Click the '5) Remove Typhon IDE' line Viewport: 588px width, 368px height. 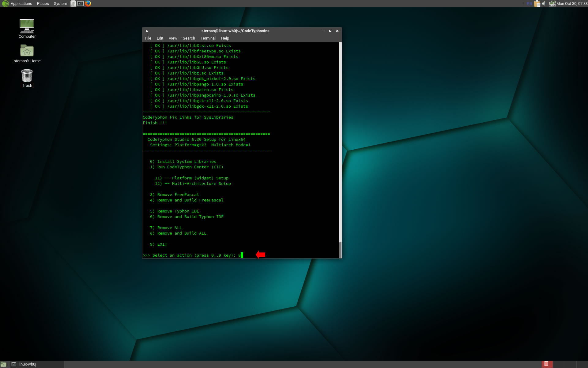click(x=175, y=211)
